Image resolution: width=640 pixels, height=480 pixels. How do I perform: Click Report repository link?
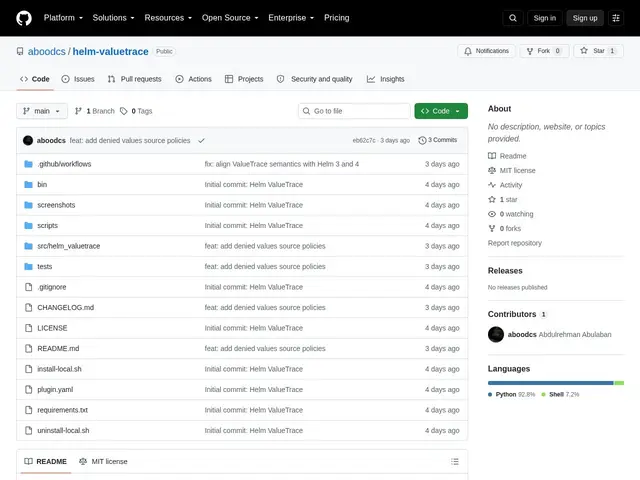point(514,243)
